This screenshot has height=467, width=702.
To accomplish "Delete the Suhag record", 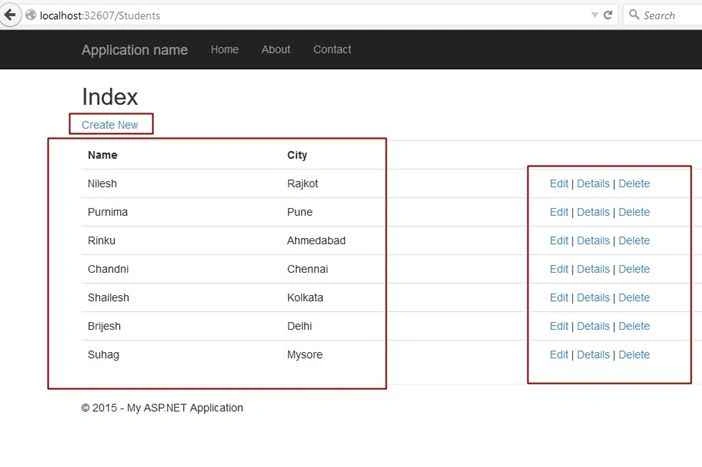I will pos(634,355).
